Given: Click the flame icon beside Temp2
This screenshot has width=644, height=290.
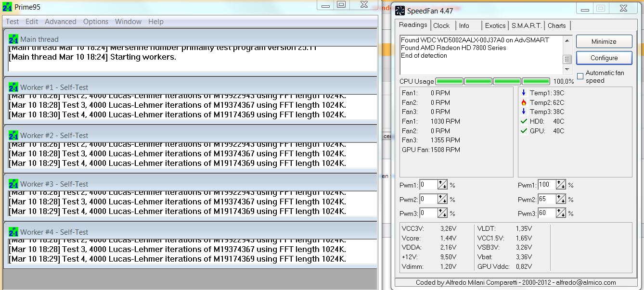Looking at the screenshot, I should (524, 102).
